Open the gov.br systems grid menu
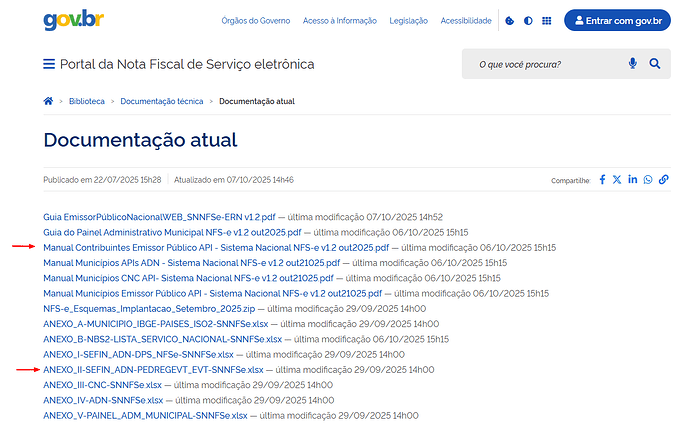 546,20
